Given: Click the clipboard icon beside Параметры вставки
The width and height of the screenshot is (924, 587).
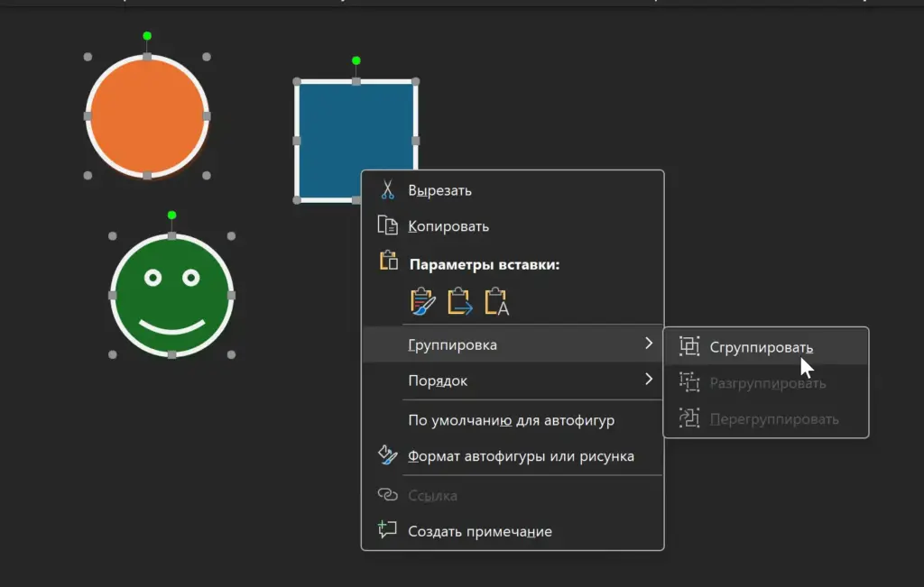Looking at the screenshot, I should pyautogui.click(x=388, y=261).
